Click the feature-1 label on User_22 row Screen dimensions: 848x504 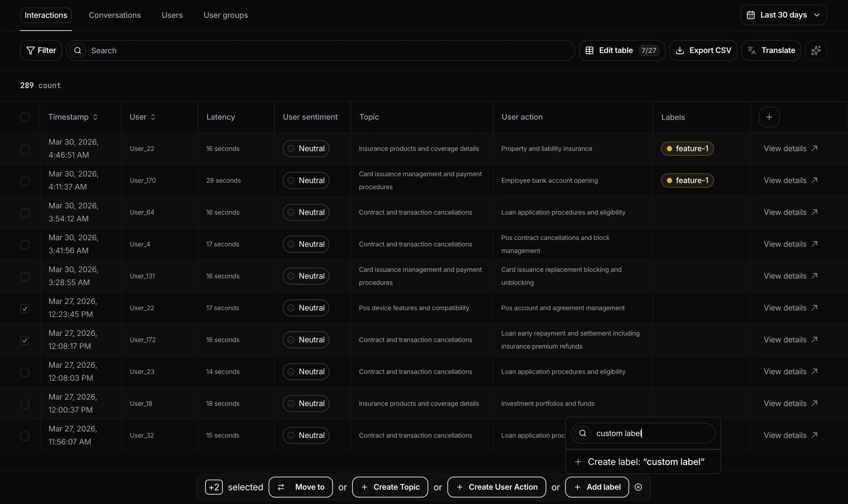(x=687, y=149)
